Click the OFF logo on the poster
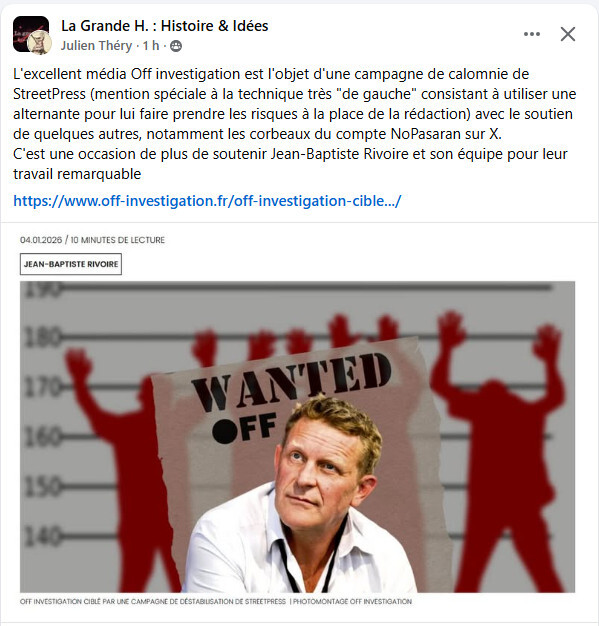 click(244, 429)
